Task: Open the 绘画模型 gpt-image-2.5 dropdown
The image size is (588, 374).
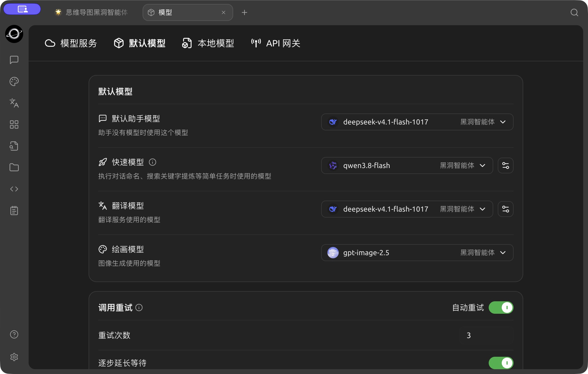Action: [417, 253]
